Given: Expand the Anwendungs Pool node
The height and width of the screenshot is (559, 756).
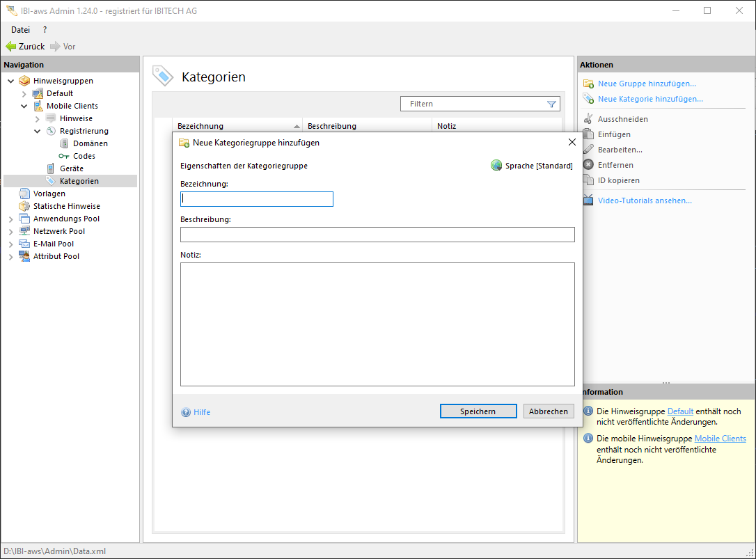Looking at the screenshot, I should click(x=11, y=219).
